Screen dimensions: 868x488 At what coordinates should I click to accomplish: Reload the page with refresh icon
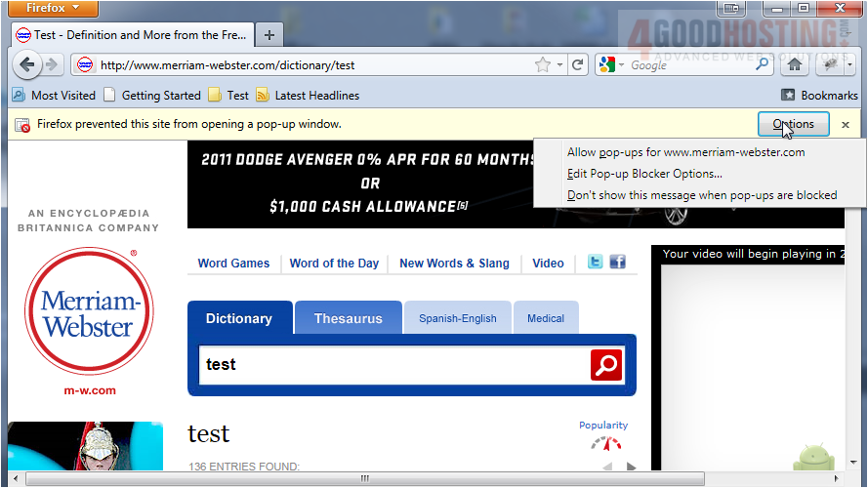(578, 65)
